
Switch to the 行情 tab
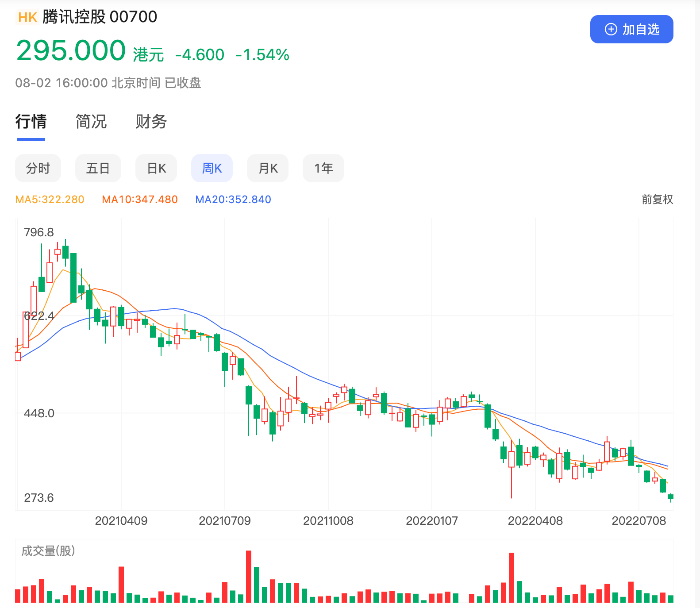(31, 121)
